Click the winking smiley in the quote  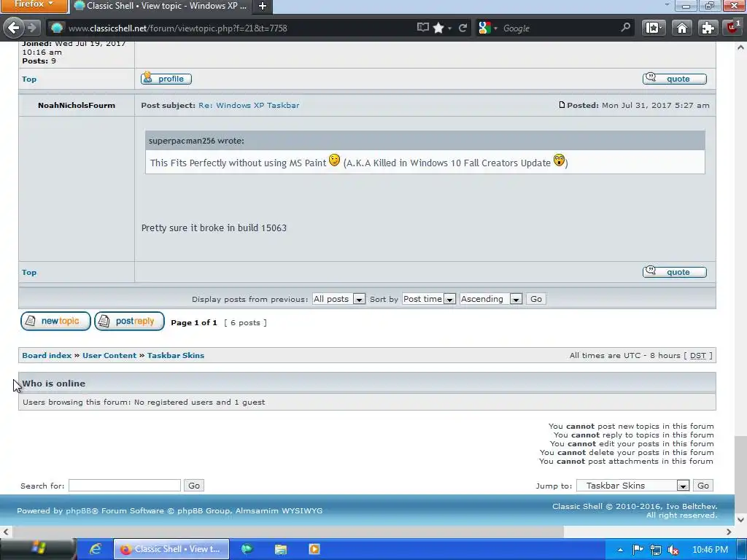334,160
